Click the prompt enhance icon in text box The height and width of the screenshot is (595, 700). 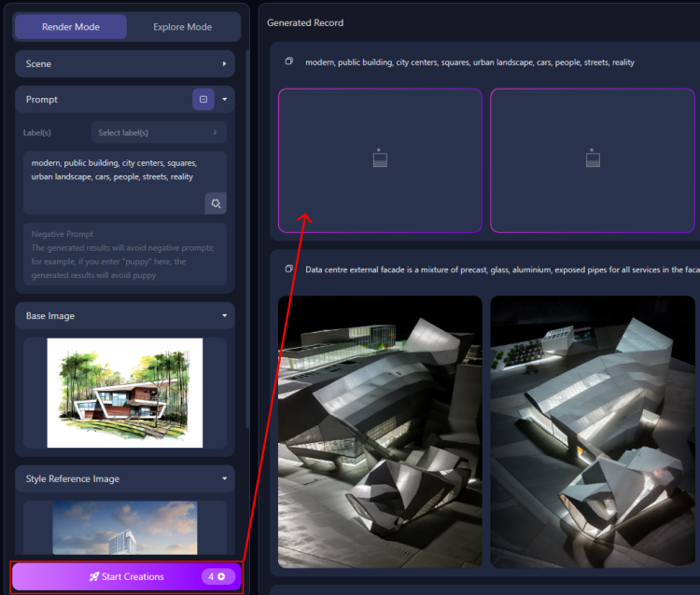coord(216,203)
